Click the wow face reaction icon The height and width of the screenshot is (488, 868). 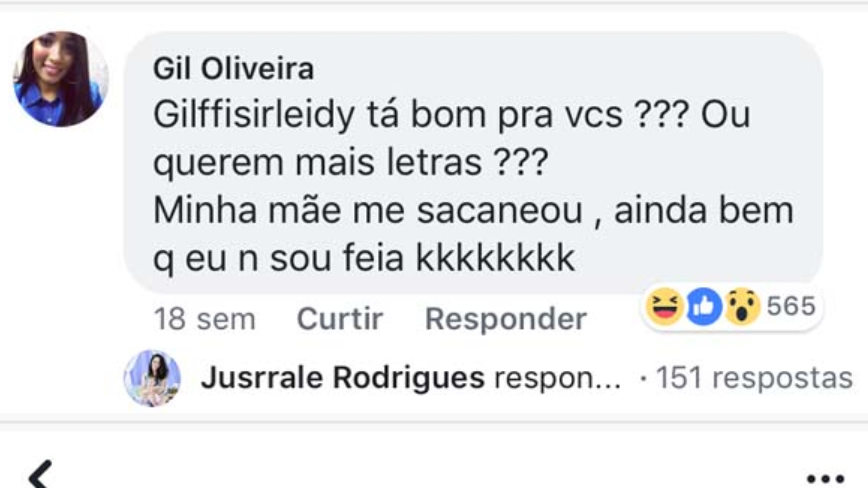(x=742, y=306)
